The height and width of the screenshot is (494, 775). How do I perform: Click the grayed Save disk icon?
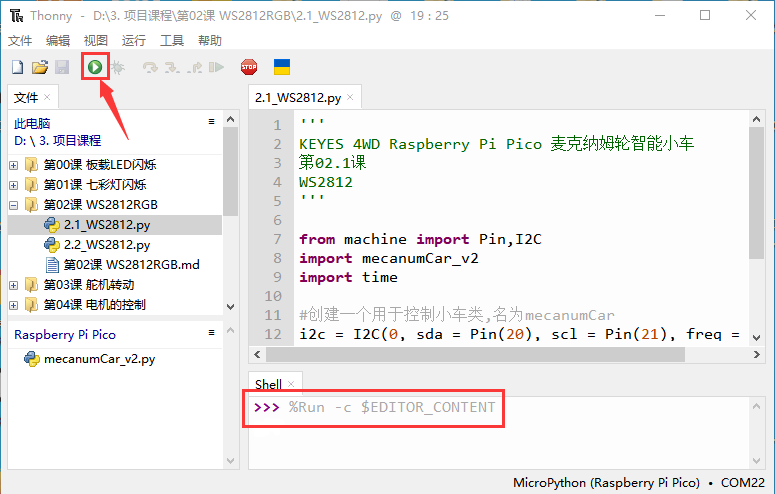point(62,67)
